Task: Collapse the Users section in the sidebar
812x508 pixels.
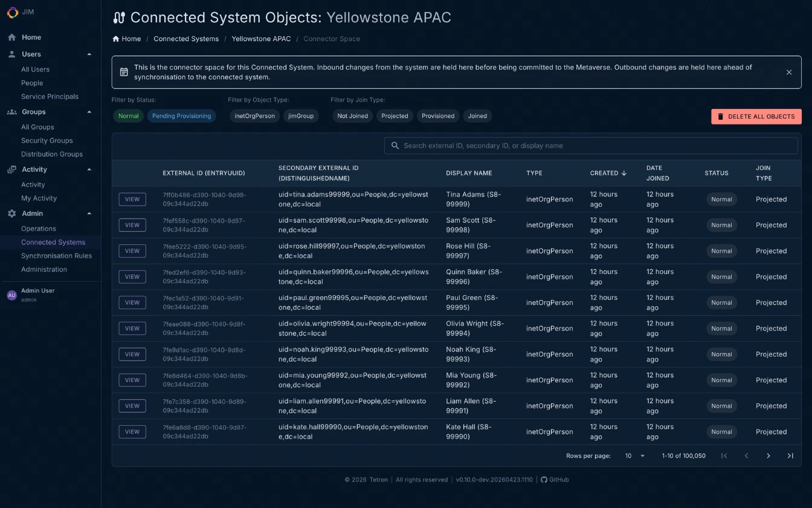Action: (x=89, y=54)
